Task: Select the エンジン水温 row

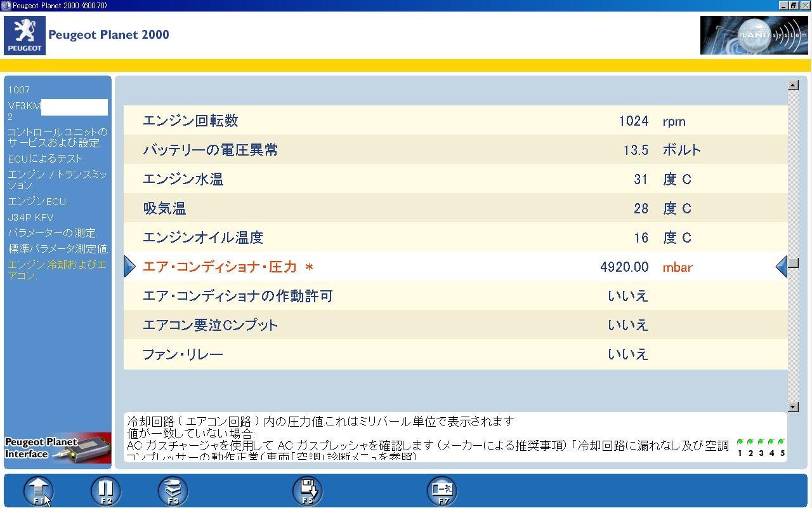Action: [x=455, y=179]
